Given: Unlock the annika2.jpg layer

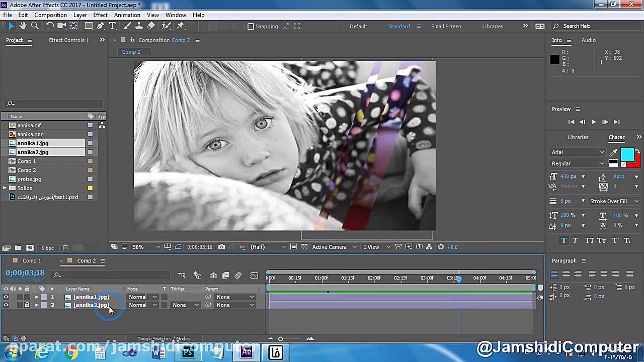Looking at the screenshot, I should (x=27, y=305).
